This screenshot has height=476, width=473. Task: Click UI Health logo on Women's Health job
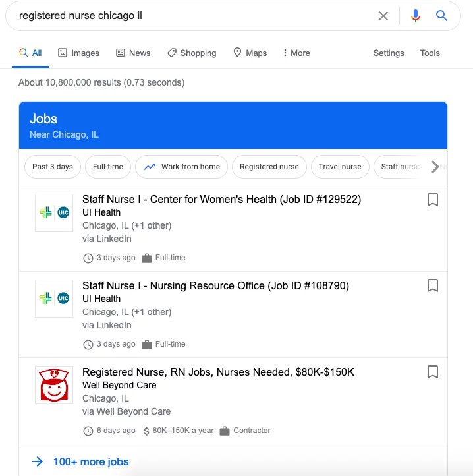[x=54, y=213]
